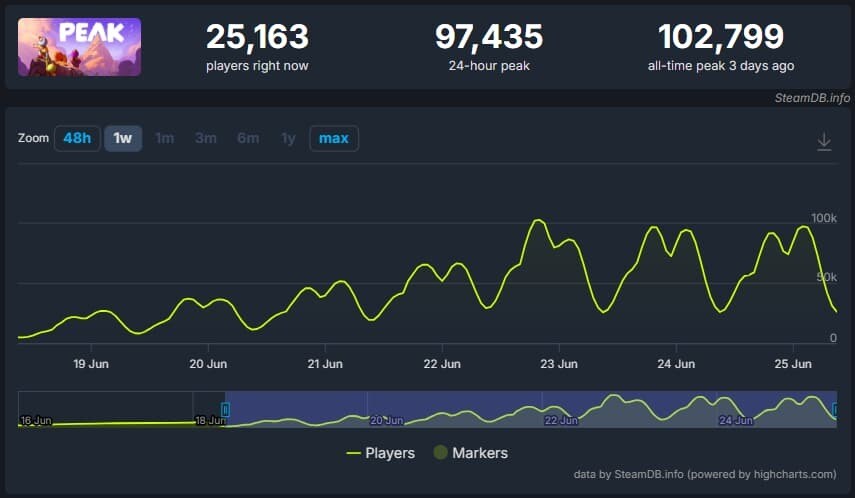
Task: Click the 24-hour peak 97,435 figure
Action: point(488,37)
